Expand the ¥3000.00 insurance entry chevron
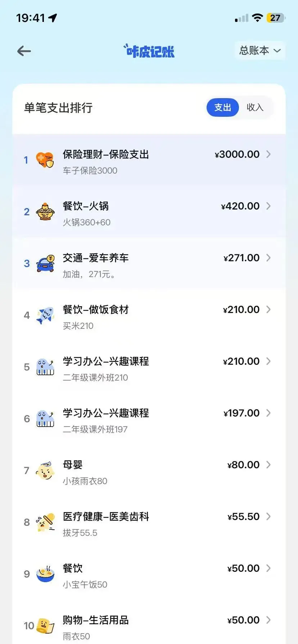Screen dimensions: 298x644 click(268, 154)
